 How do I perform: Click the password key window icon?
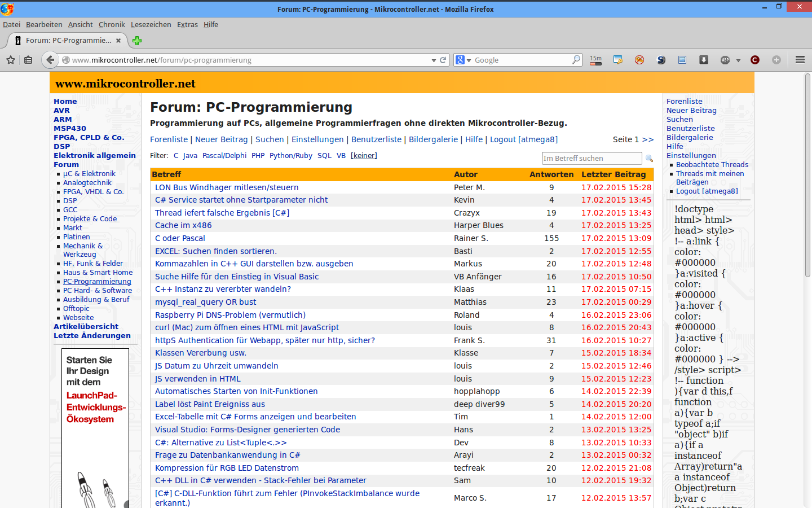618,60
